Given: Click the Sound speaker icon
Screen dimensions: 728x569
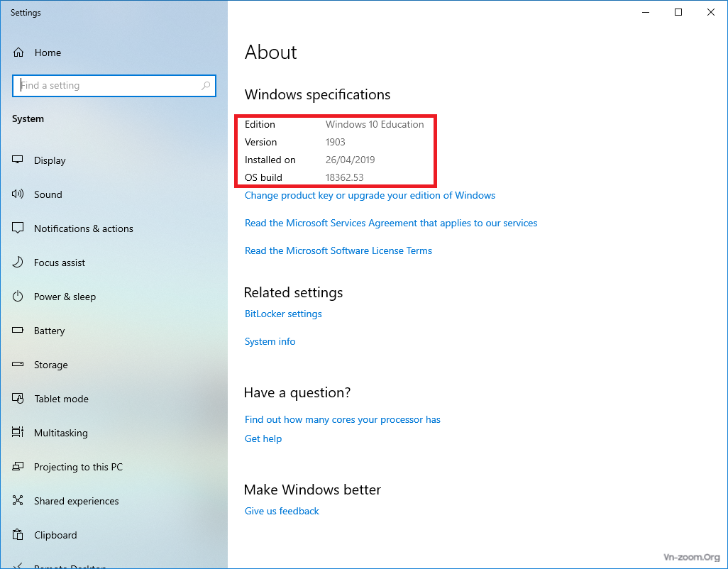Looking at the screenshot, I should [x=18, y=194].
